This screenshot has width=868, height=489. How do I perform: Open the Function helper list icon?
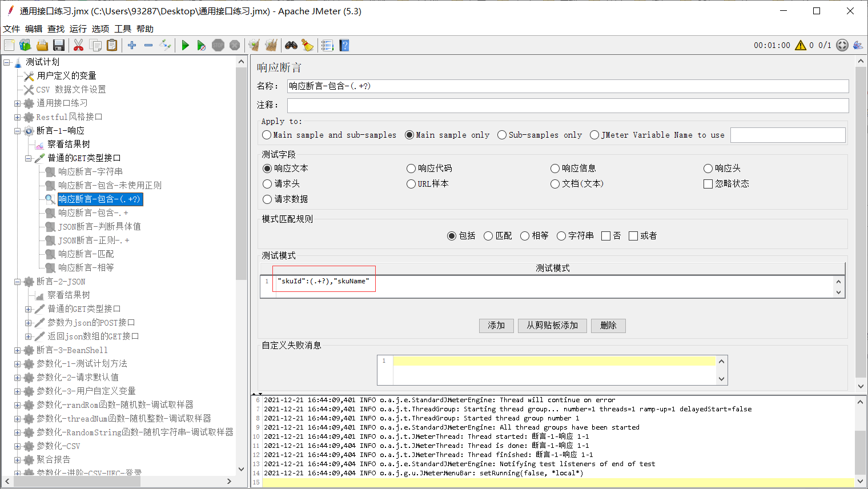327,45
